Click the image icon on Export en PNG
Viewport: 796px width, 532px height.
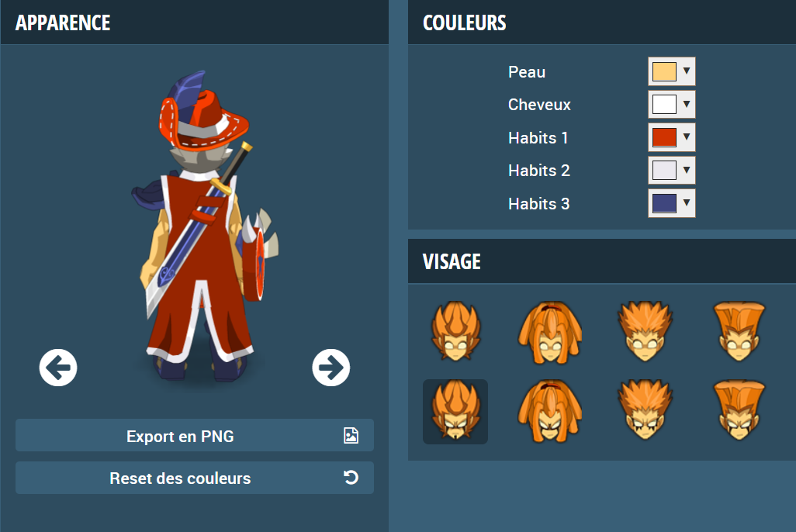[351, 435]
